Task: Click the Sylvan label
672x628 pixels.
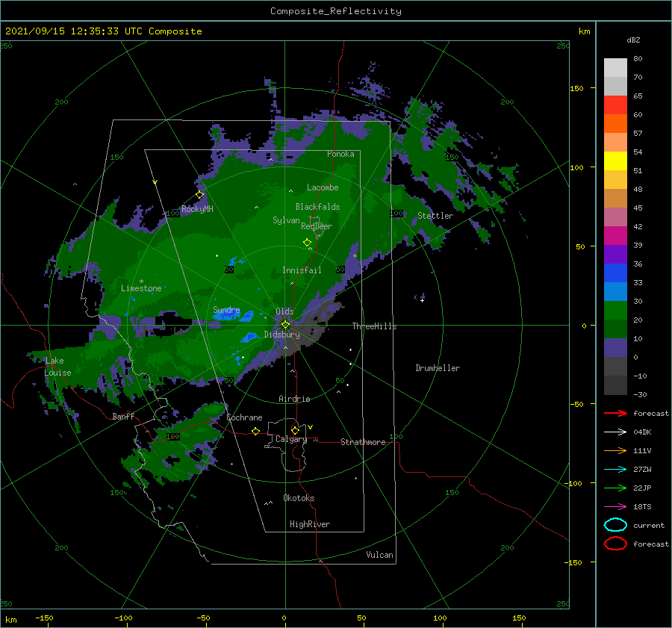Action: (x=286, y=220)
